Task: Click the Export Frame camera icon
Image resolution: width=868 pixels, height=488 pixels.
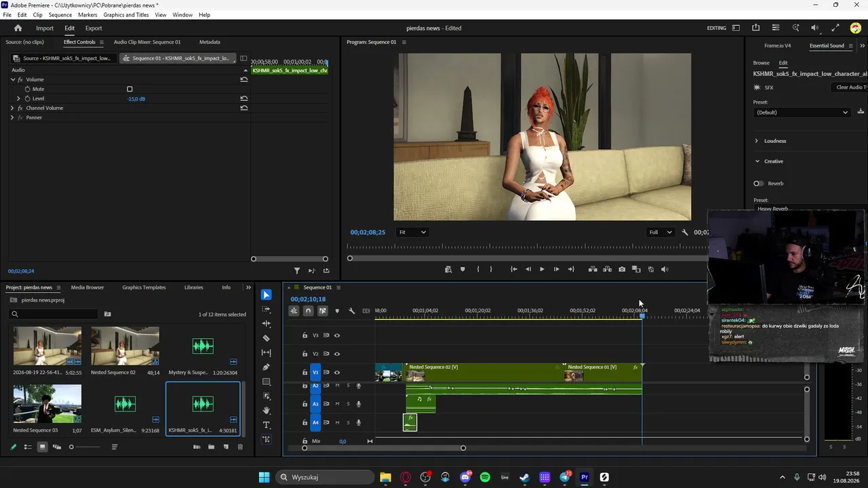Action: point(622,269)
